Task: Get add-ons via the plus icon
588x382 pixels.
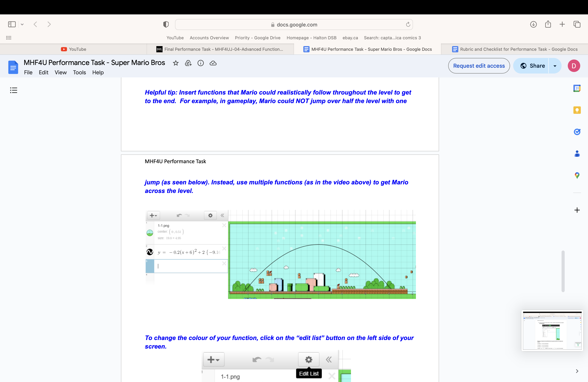Action: pos(577,210)
